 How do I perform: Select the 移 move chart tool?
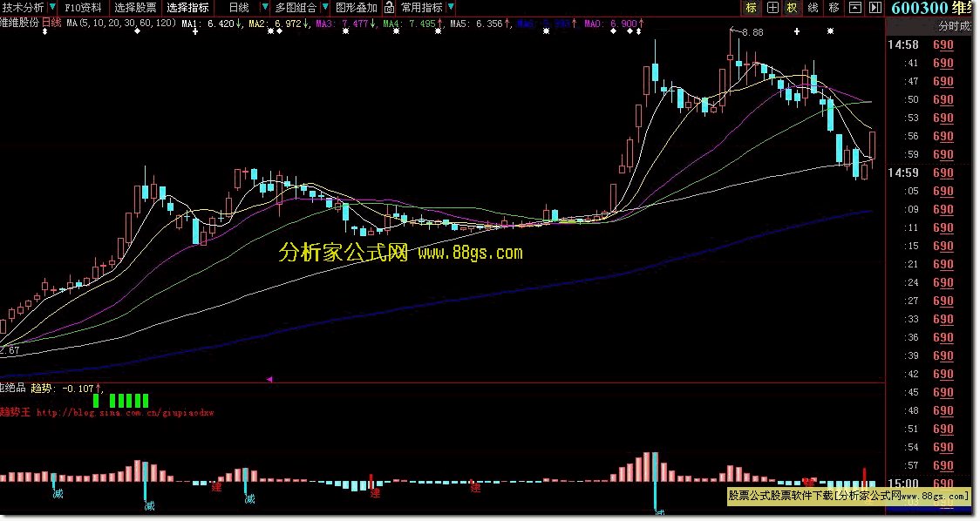(834, 8)
